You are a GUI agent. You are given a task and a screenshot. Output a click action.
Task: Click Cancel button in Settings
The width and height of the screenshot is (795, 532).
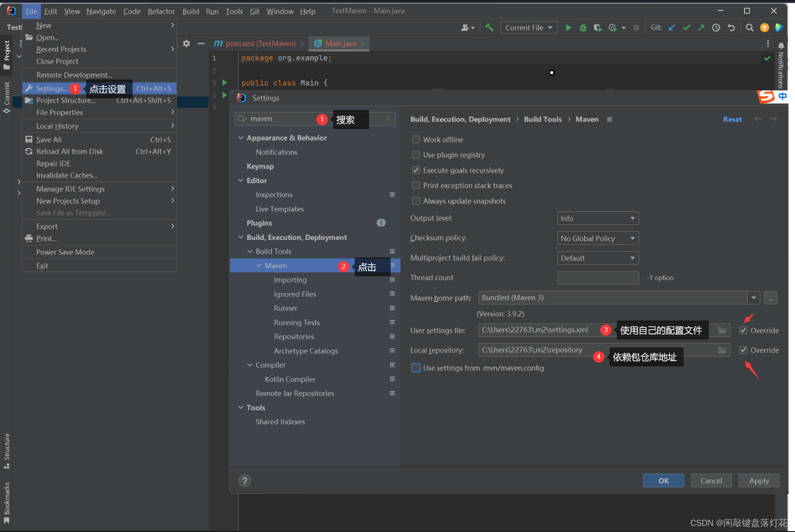pos(711,481)
